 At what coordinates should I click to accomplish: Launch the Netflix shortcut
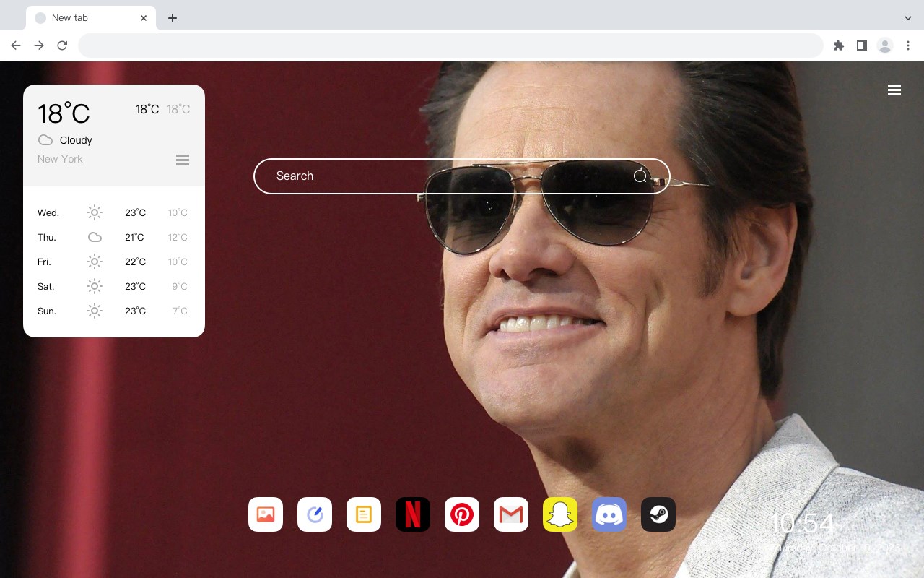pos(413,514)
